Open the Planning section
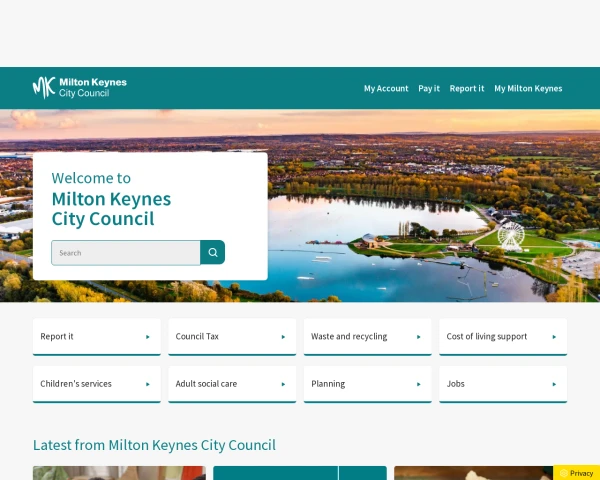Viewport: 600px width, 480px height. pos(368,384)
